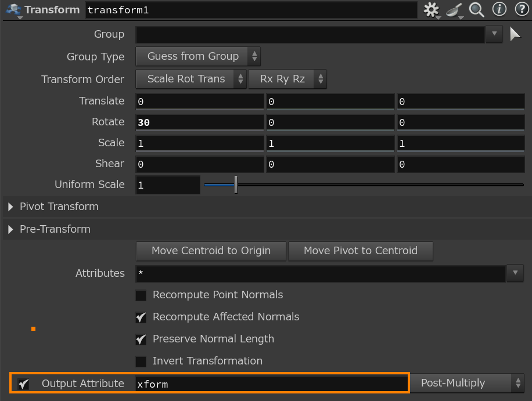Click the group selection arrow icon

pyautogui.click(x=515, y=34)
